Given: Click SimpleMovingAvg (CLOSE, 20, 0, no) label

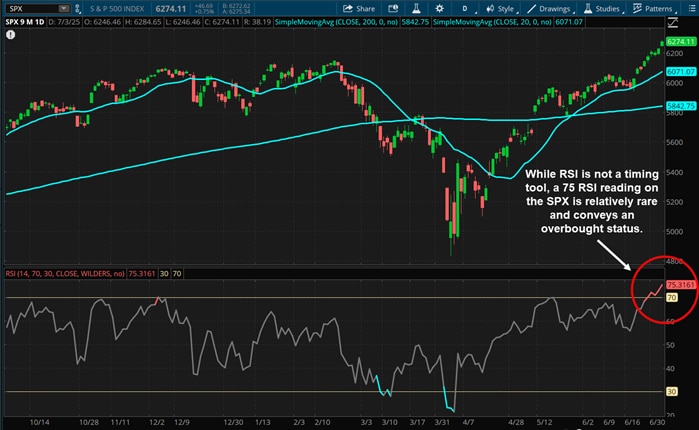Looking at the screenshot, I should 492,22.
